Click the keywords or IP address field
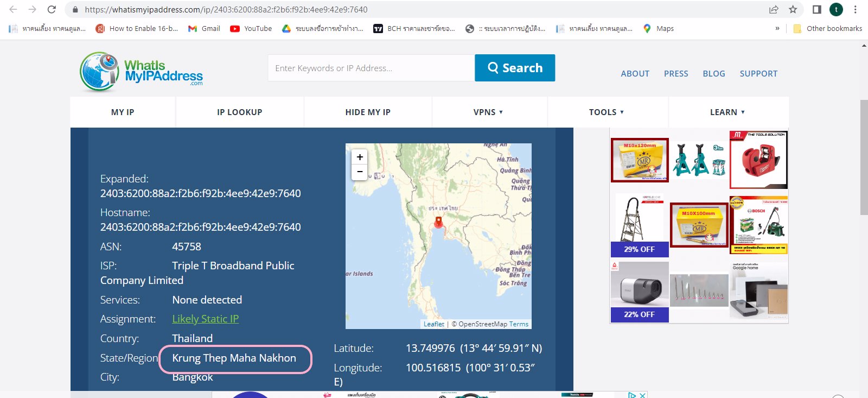This screenshot has width=868, height=398. tap(371, 68)
